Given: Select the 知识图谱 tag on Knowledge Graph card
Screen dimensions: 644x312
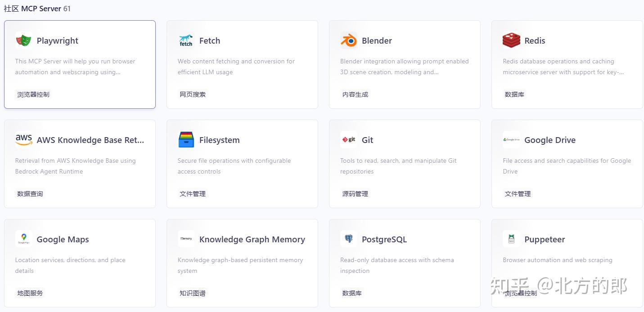Looking at the screenshot, I should pyautogui.click(x=193, y=293).
